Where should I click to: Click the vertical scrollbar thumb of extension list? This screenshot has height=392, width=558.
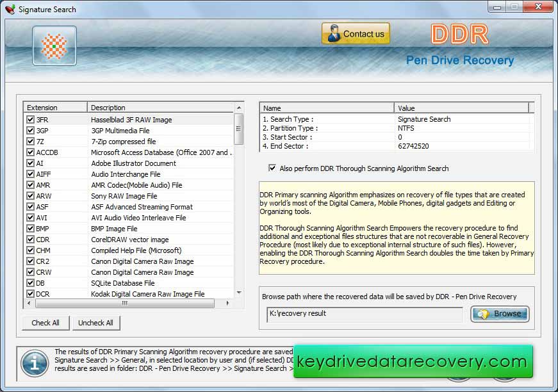click(239, 129)
